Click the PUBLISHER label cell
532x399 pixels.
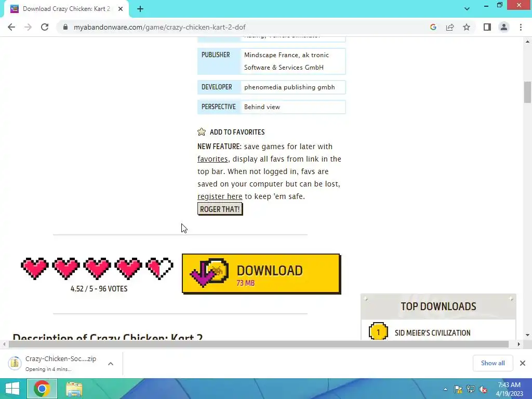(x=219, y=61)
